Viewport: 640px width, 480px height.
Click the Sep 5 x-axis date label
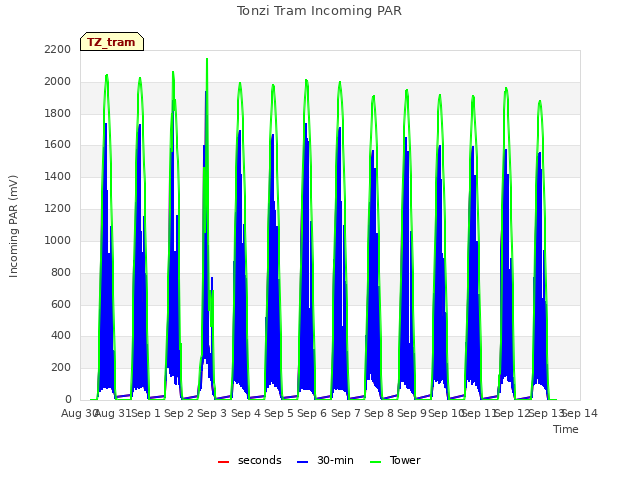279,413
